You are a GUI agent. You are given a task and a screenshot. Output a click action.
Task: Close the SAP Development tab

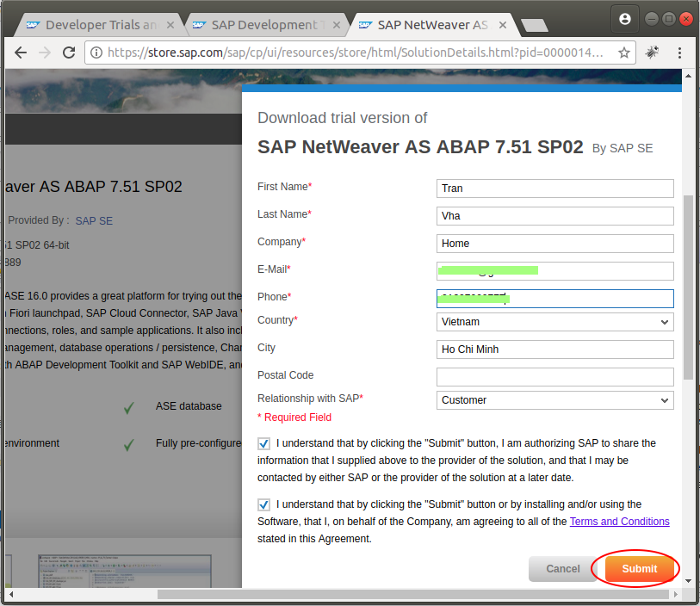337,25
